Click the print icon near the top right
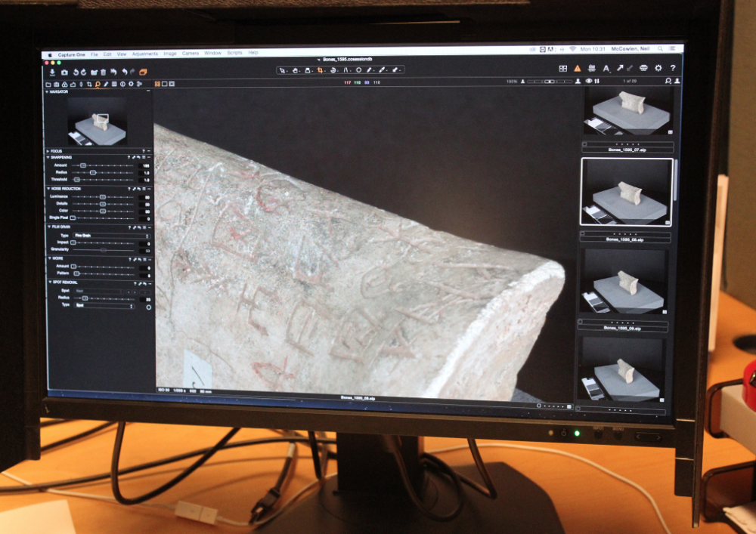 click(643, 69)
